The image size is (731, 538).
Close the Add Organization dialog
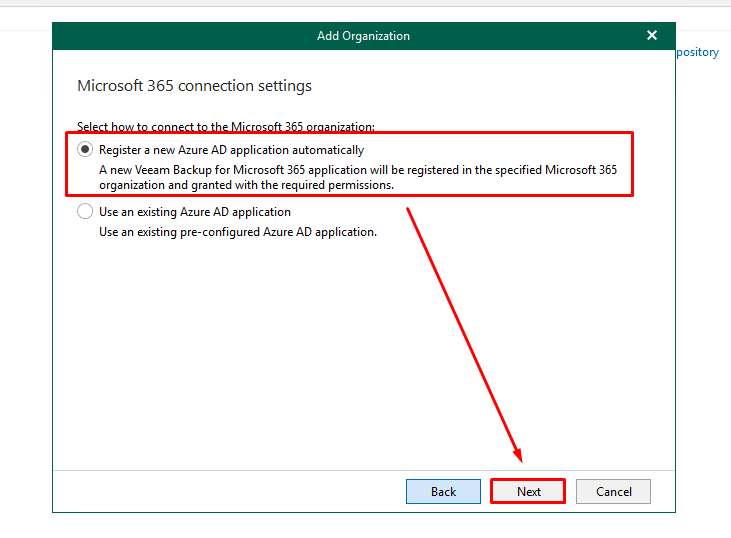click(652, 35)
